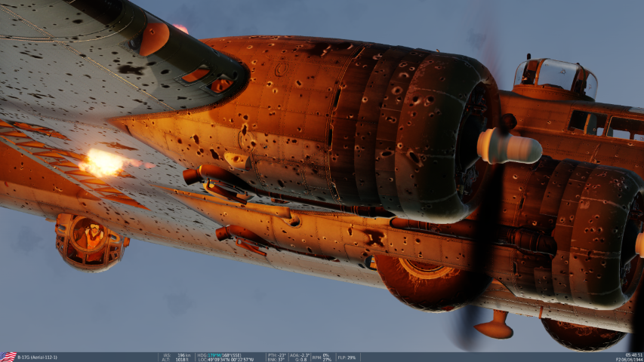Viewport: 644px width, 362px height.
Task: Click the RPM percentage indicator
Action: click(x=322, y=357)
